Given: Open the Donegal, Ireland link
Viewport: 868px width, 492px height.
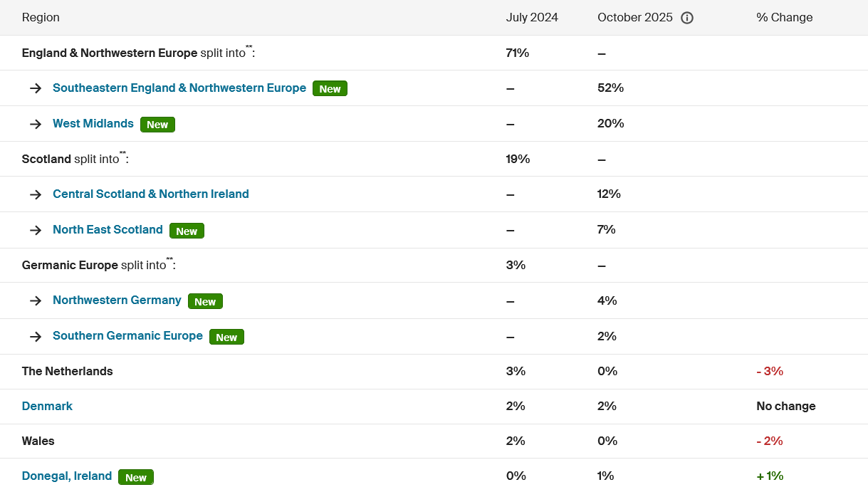Looking at the screenshot, I should 67,476.
